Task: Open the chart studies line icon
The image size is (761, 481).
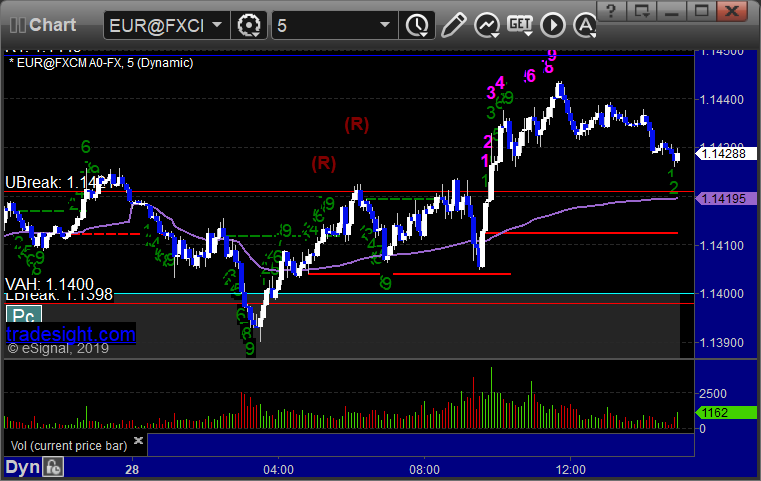Action: [487, 25]
